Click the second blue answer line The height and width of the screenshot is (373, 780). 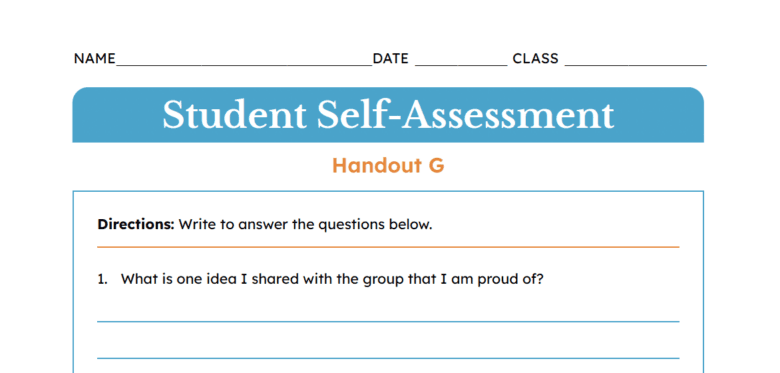388,358
